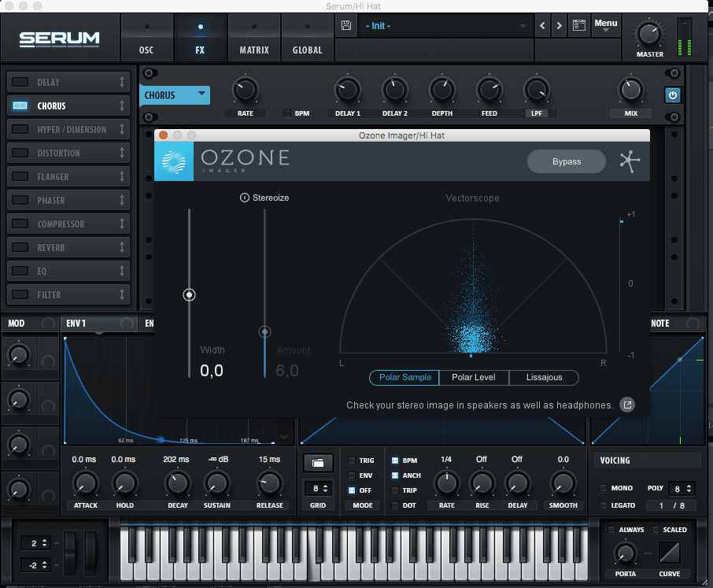The height and width of the screenshot is (588, 713).
Task: Open the MATRIX tab
Action: pos(254,37)
